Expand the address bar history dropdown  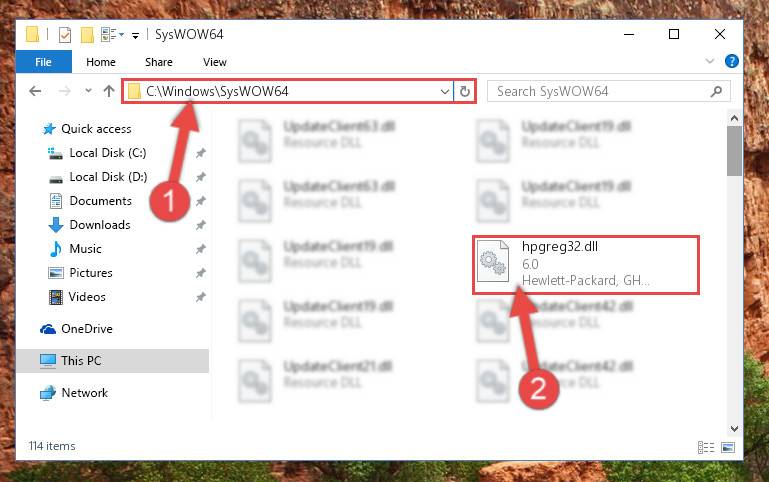[444, 92]
